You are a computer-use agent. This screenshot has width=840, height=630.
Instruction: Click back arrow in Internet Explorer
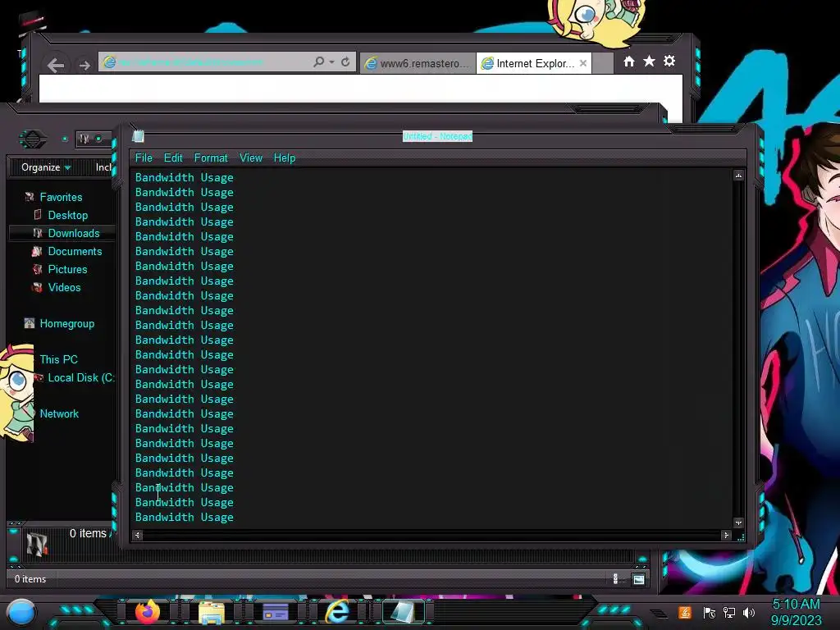point(56,66)
